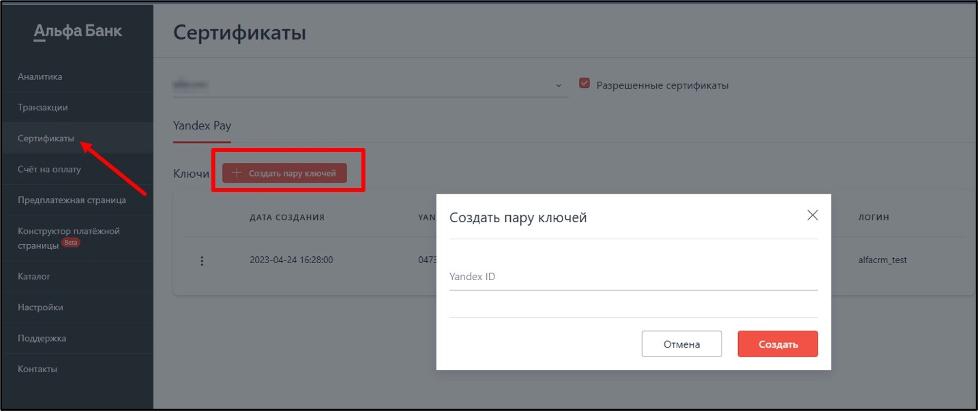Click the Ключи label

(x=191, y=174)
